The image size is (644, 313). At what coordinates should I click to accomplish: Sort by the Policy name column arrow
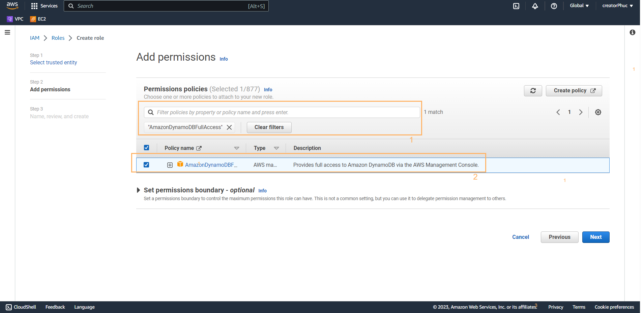click(x=237, y=148)
